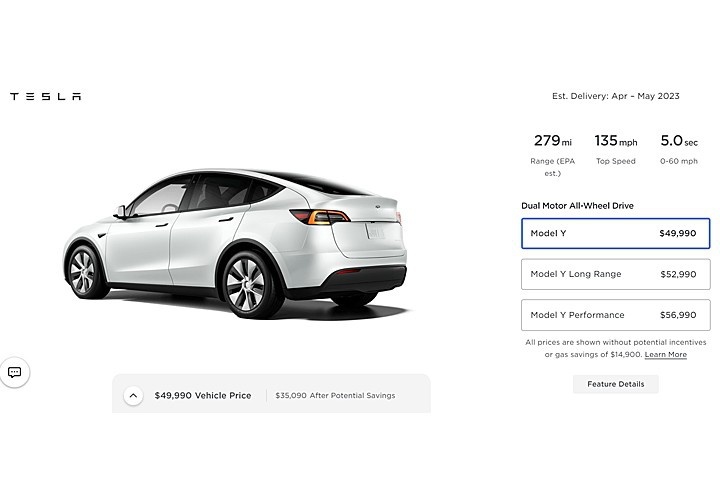Select the Model Y $49,990 option
Image resolution: width=720 pixels, height=480 pixels.
coord(615,233)
